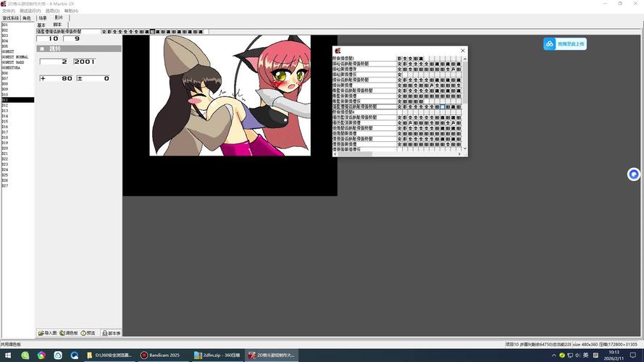Open the 测试运行(P) menu
This screenshot has width=644, height=362.
point(30,11)
